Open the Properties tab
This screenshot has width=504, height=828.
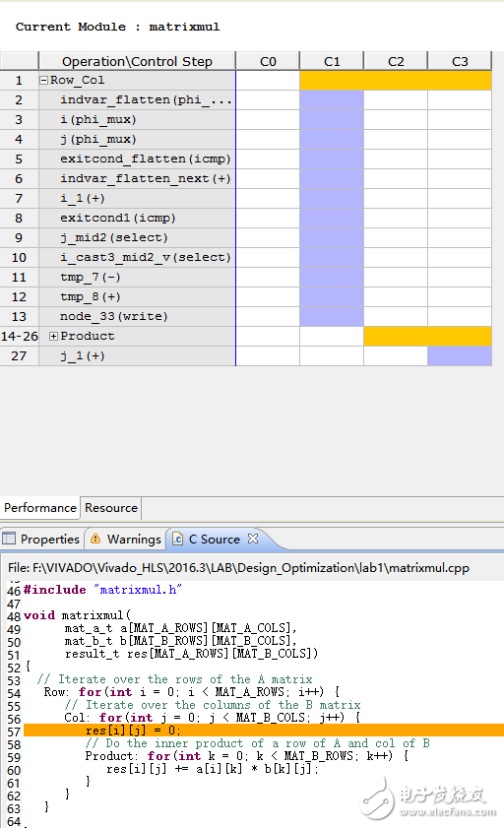click(x=41, y=540)
